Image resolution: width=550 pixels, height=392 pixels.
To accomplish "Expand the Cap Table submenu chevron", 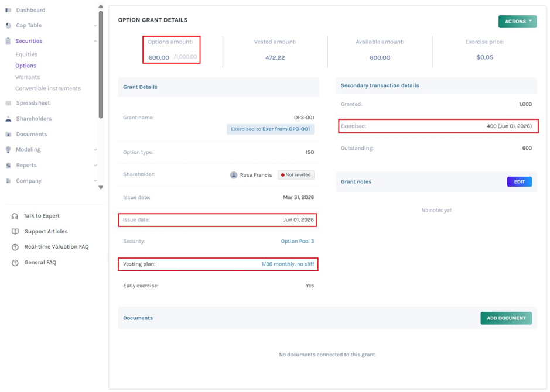I will [x=95, y=26].
